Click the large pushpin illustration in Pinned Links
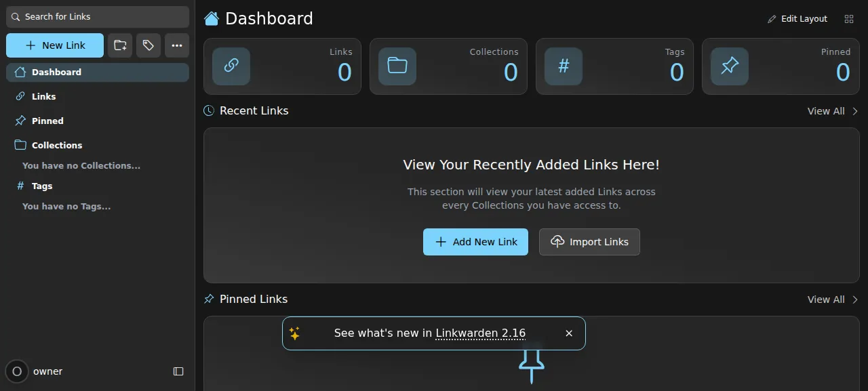This screenshot has height=391, width=868. 532,367
